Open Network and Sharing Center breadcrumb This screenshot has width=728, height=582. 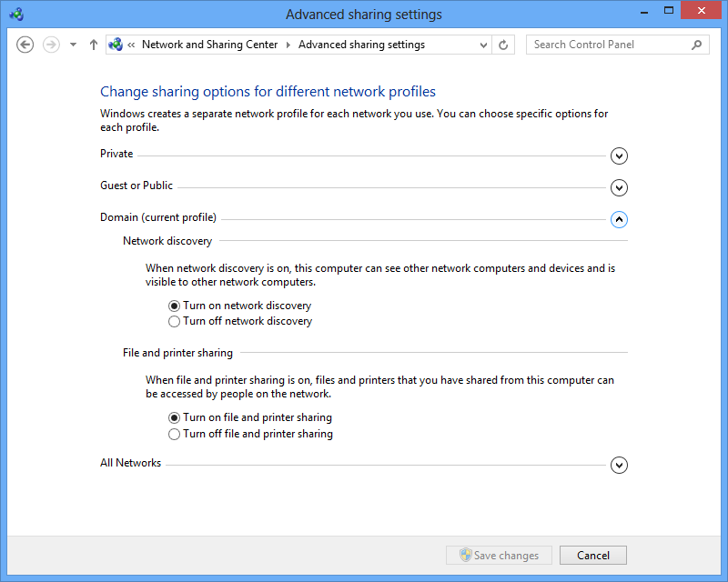coord(209,45)
